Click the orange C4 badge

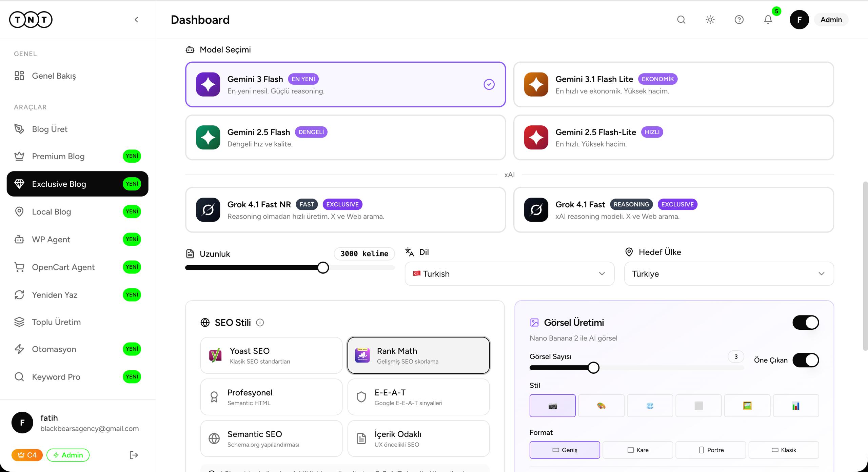point(27,455)
